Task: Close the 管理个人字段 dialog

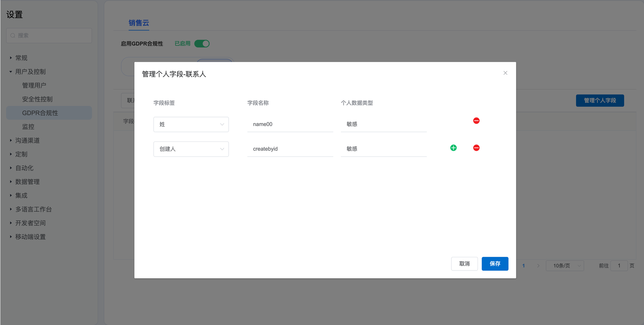Action: pyautogui.click(x=505, y=73)
